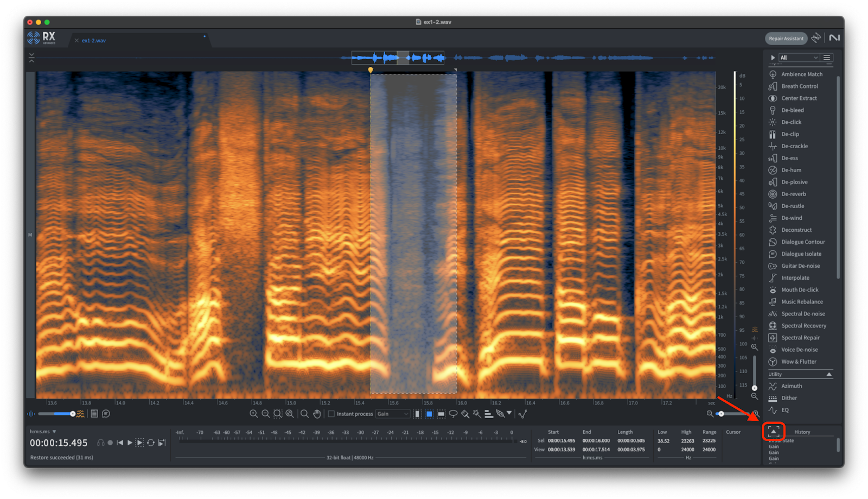Select the Lasso selection tool

453,414
